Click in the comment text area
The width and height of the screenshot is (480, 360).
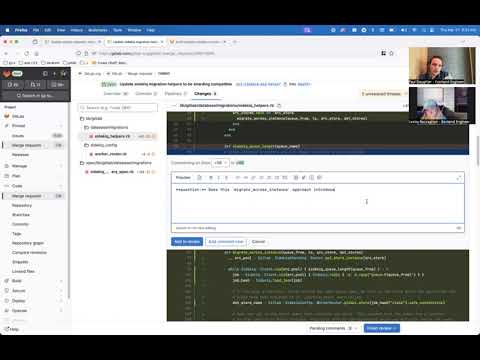coord(318,203)
